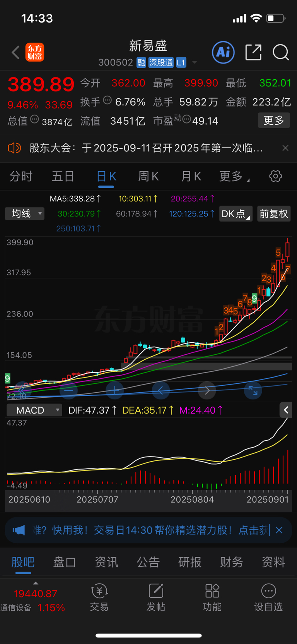Expand the 更多 chart periods dropdown
Image resolution: width=297 pixels, height=644 pixels.
(234, 177)
